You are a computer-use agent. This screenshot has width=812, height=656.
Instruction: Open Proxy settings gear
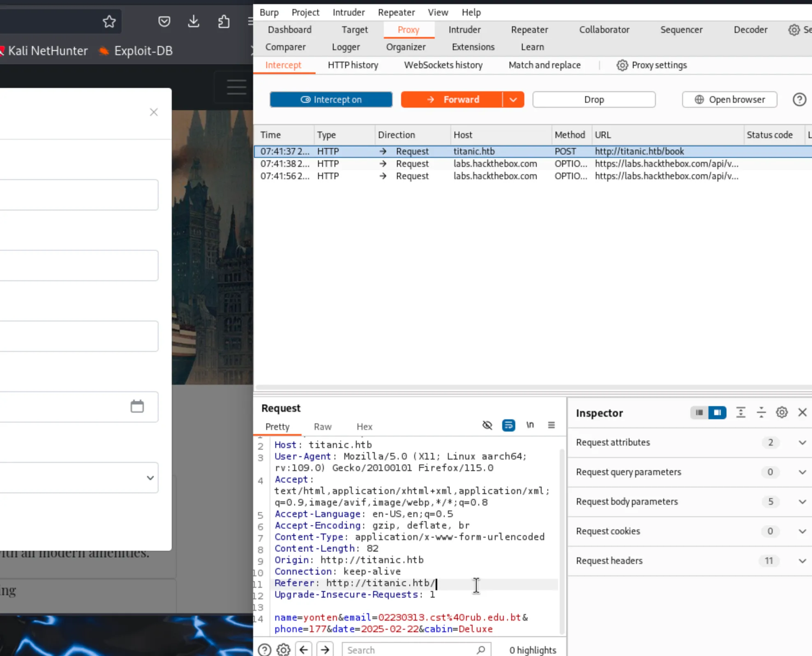(x=622, y=65)
